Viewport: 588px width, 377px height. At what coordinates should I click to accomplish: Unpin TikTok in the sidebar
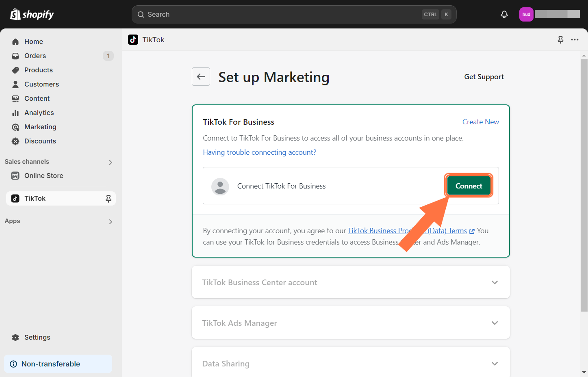pyautogui.click(x=108, y=199)
